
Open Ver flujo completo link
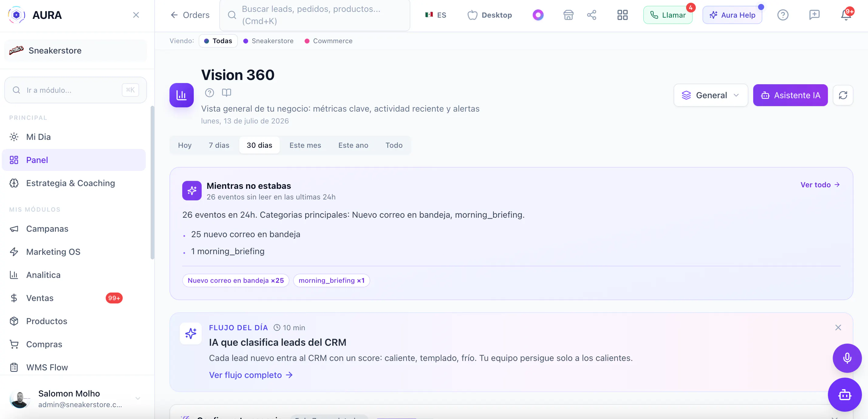tap(251, 375)
